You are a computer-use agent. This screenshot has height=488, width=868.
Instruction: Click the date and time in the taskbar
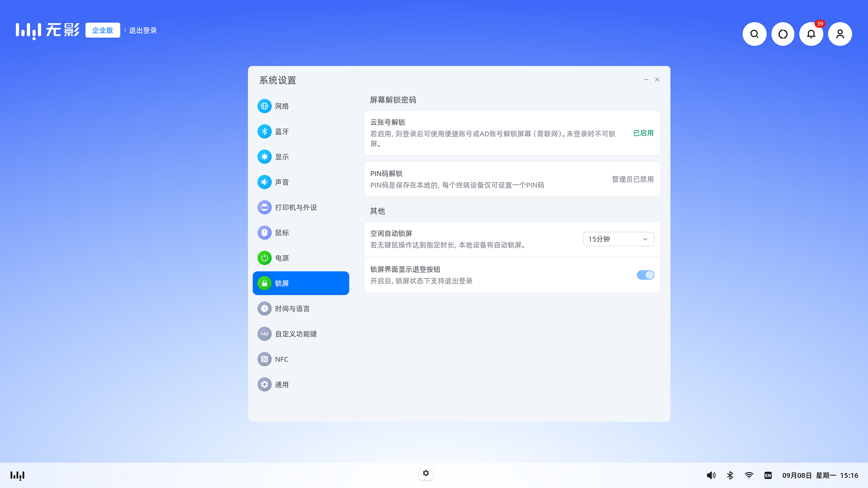point(820,475)
